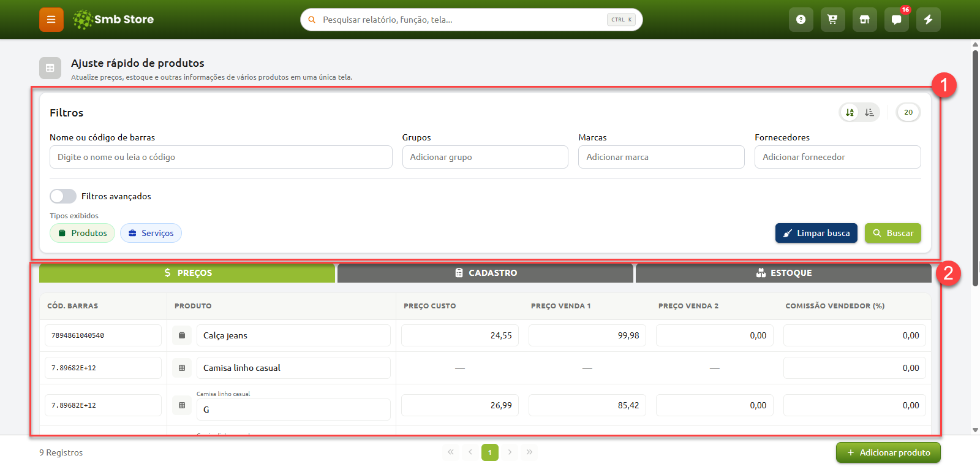
Task: Go to next page of results
Action: point(510,452)
